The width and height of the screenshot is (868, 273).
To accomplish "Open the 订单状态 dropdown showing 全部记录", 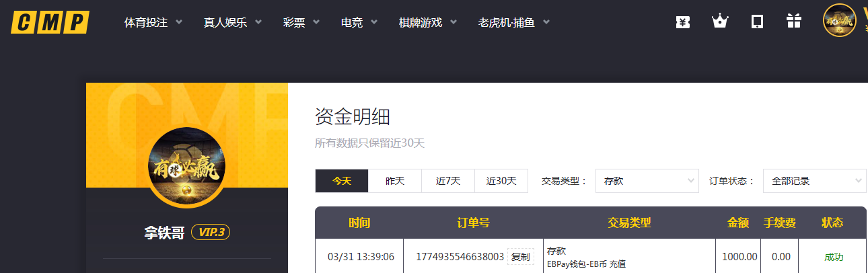I will click(815, 181).
